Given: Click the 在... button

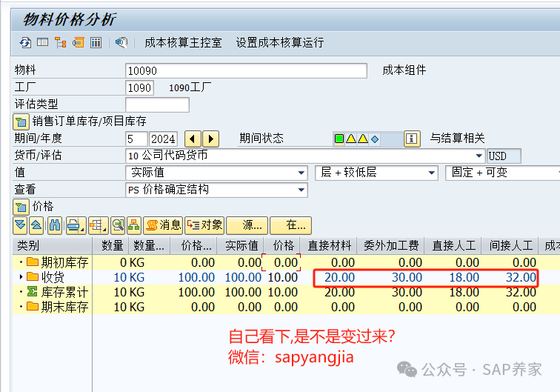Looking at the screenshot, I should click(290, 225).
